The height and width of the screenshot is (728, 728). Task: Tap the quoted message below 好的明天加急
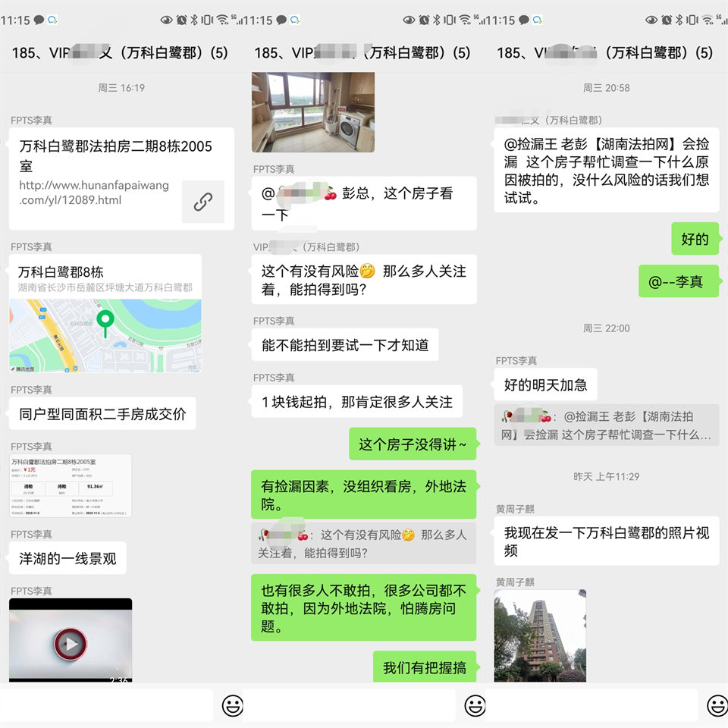(607, 425)
